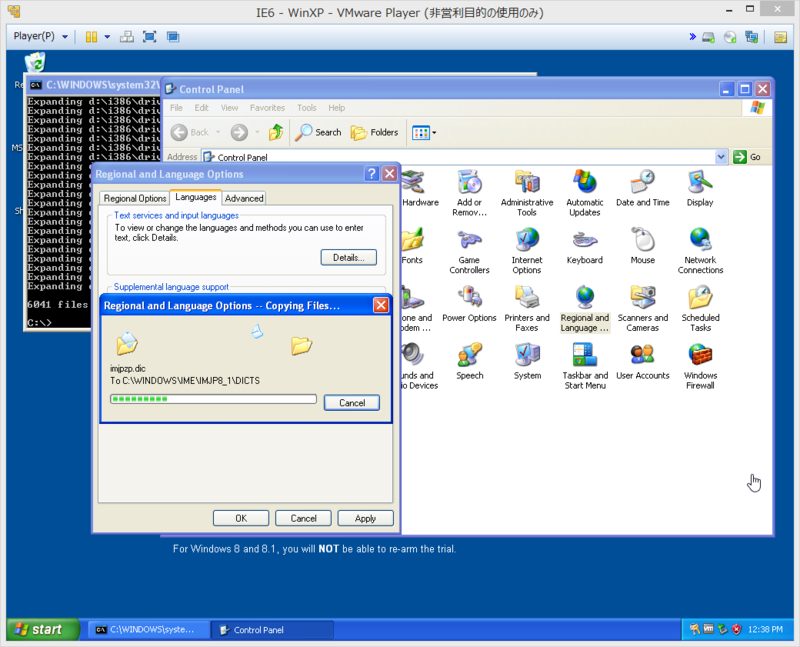Open Automatic Updates icon
This screenshot has height=647, width=800.
pos(585,192)
